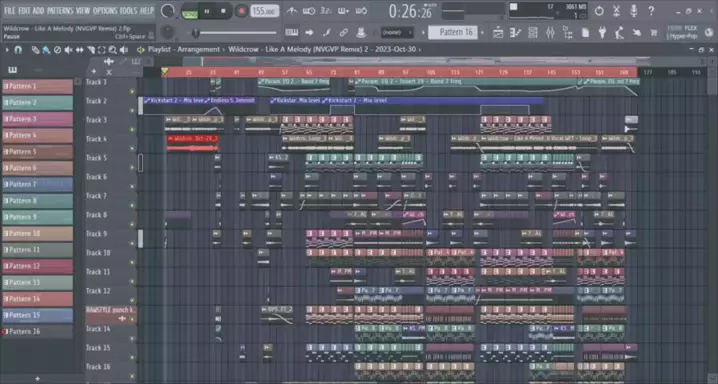Mute Track 3 via green dot
718x384 pixels.
pyautogui.click(x=132, y=130)
